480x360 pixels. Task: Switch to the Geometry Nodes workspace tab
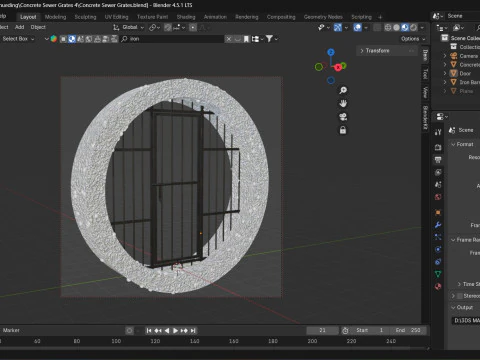[x=323, y=17]
